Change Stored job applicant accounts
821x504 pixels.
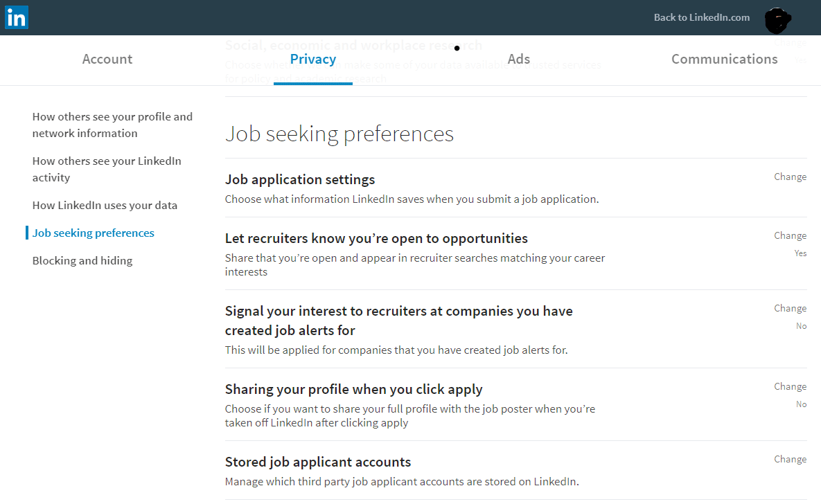790,459
